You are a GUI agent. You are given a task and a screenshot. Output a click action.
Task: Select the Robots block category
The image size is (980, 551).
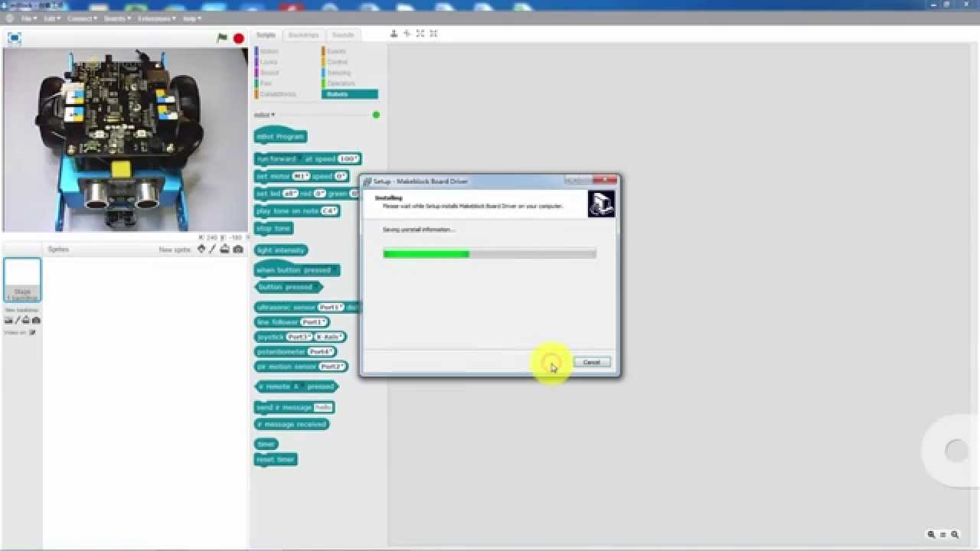point(350,94)
